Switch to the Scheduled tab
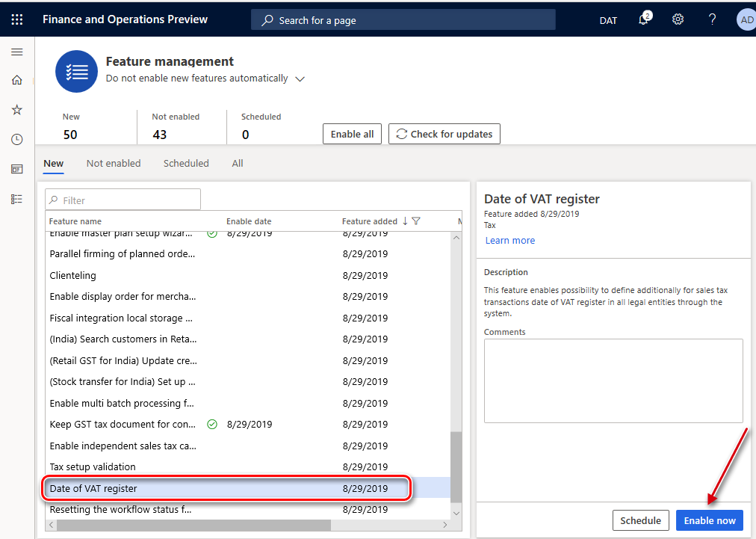 186,164
